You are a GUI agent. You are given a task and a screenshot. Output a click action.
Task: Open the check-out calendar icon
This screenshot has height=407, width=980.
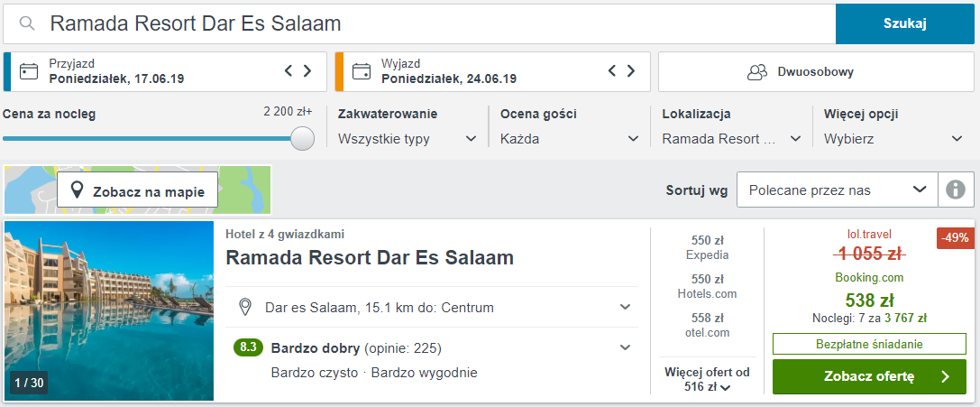tap(362, 71)
